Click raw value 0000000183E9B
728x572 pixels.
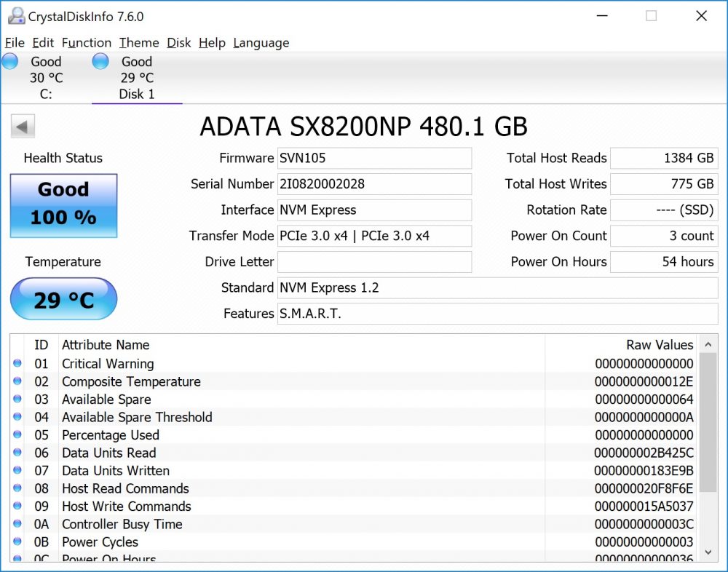[x=644, y=471]
